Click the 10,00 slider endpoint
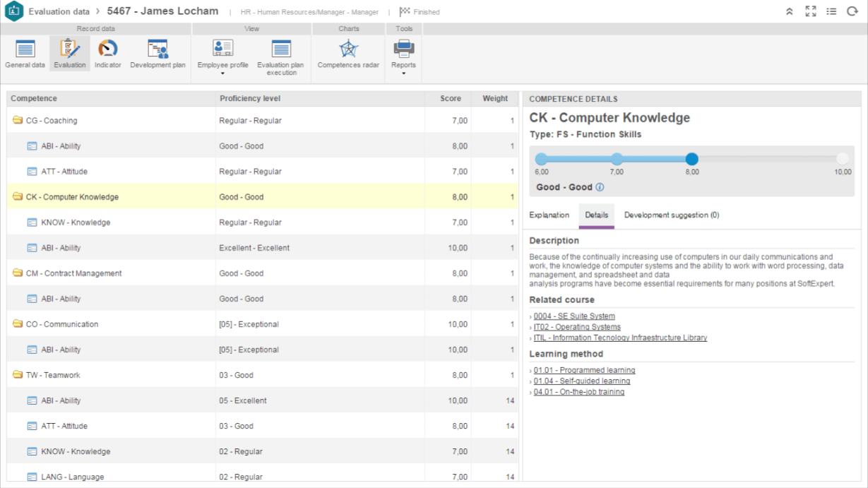Viewport: 868px width, 488px height. pyautogui.click(x=843, y=159)
